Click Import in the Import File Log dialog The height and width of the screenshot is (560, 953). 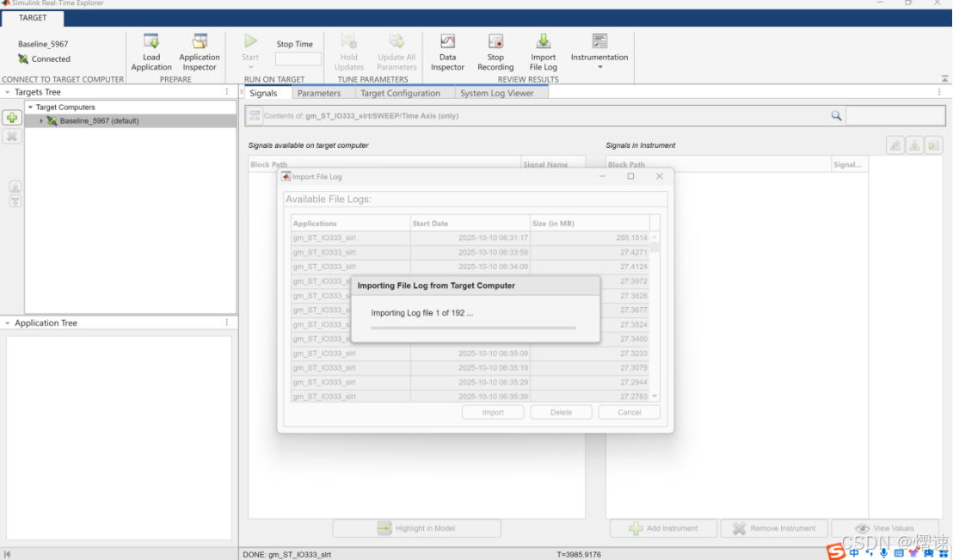pyautogui.click(x=493, y=412)
